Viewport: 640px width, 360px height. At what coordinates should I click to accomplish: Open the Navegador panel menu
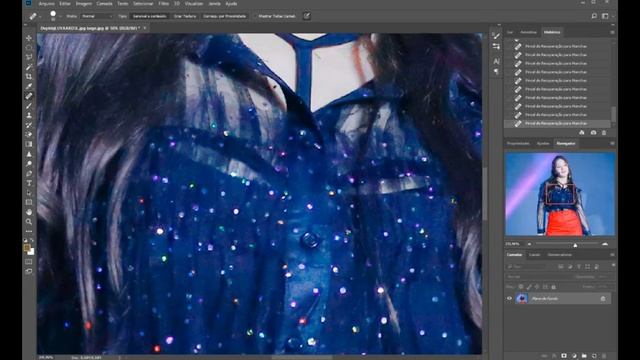(x=612, y=143)
